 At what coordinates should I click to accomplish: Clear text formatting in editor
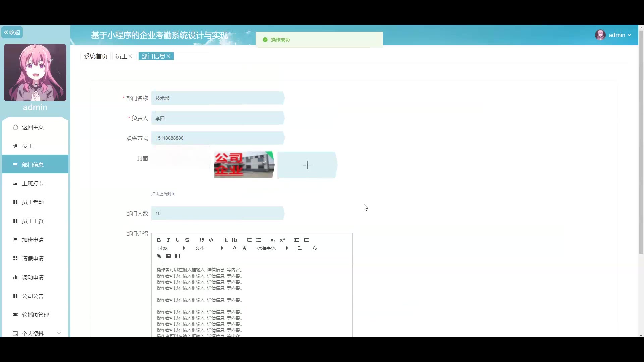(x=314, y=248)
